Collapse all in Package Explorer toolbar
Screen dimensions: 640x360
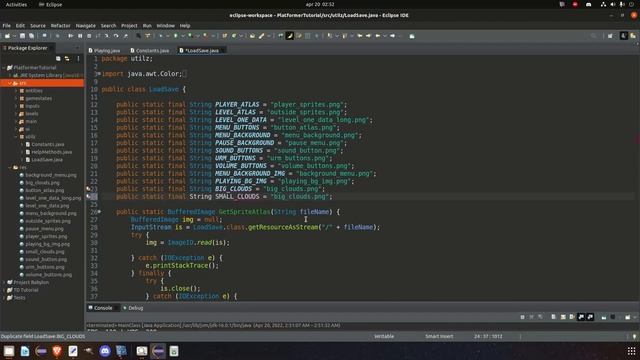[x=58, y=59]
